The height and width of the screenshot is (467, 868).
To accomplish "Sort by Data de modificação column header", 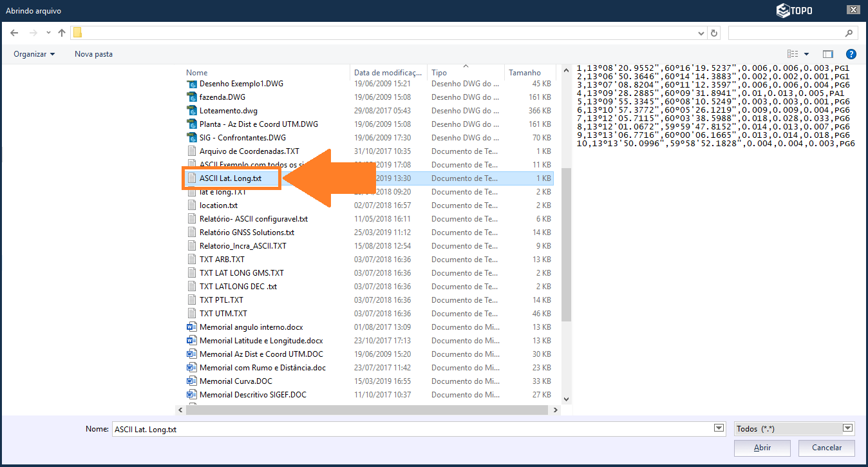I will point(388,73).
